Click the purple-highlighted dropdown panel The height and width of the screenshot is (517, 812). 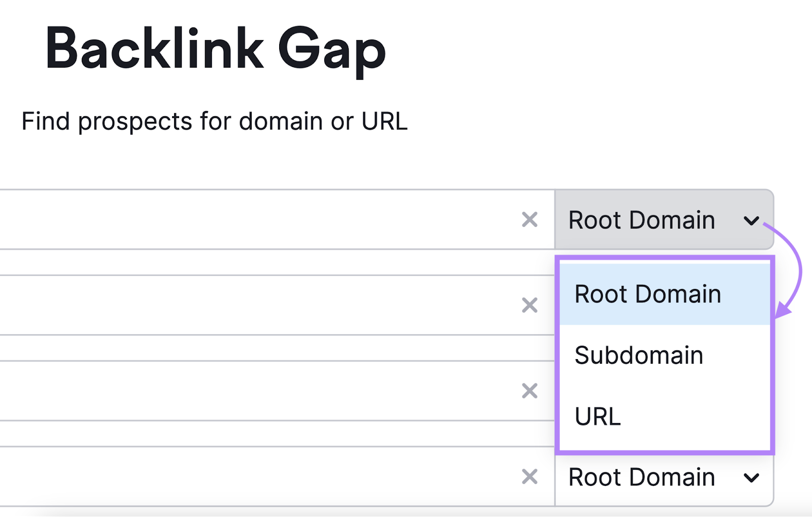pyautogui.click(x=665, y=355)
